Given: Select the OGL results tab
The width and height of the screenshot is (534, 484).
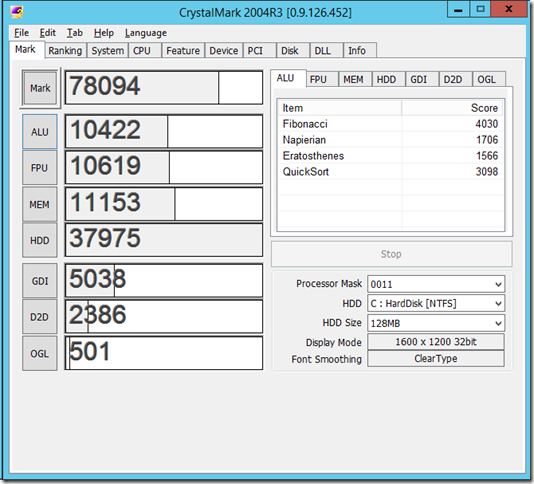Looking at the screenshot, I should point(489,79).
